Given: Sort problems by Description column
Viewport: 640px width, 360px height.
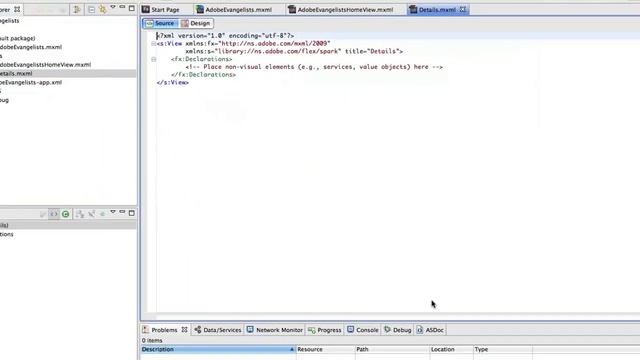Looking at the screenshot, I should [x=218, y=349].
